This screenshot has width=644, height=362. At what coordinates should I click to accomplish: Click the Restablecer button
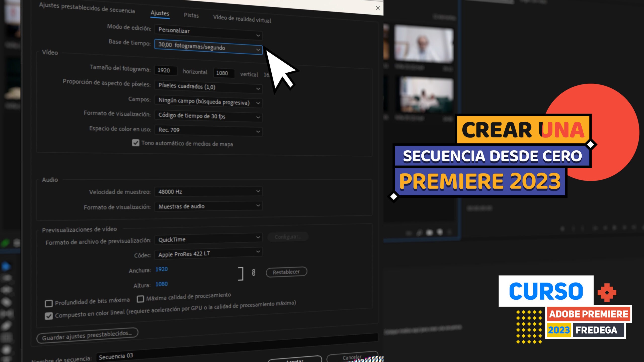[287, 272]
